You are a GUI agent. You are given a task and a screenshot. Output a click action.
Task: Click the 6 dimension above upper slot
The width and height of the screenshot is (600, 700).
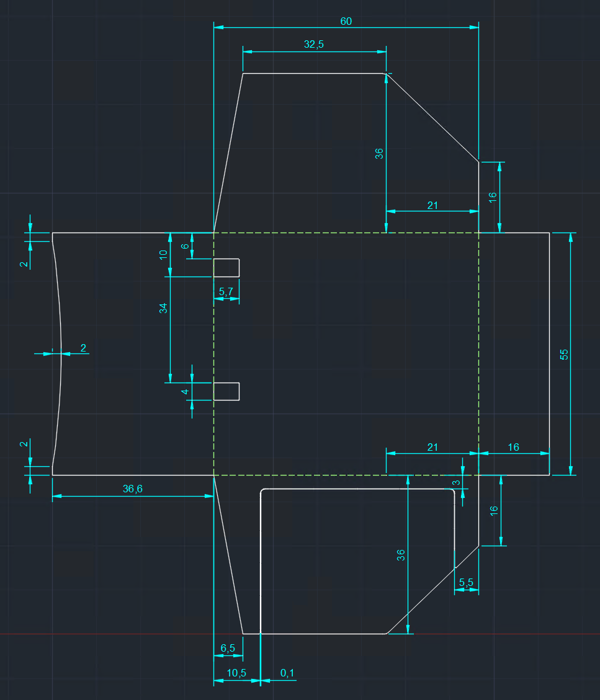coord(185,246)
